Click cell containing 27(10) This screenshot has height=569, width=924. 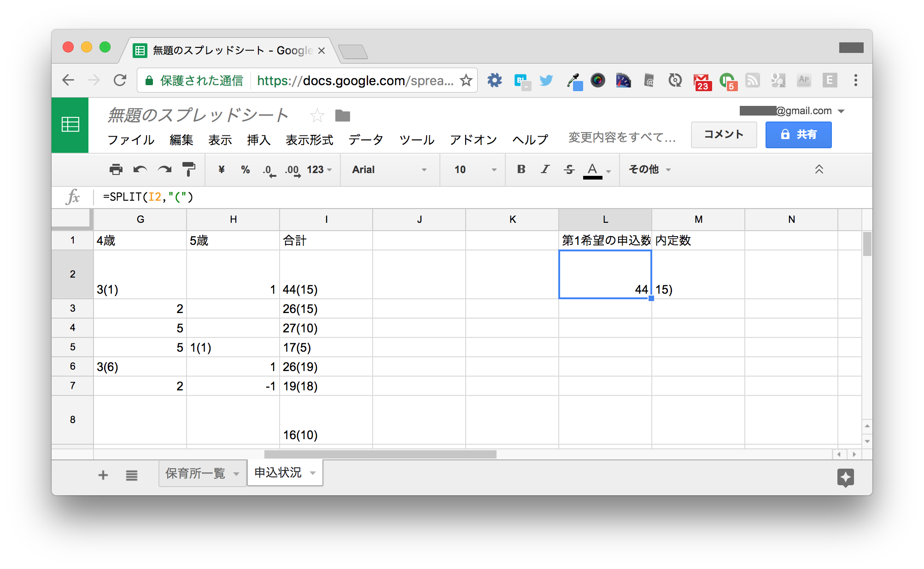pyautogui.click(x=326, y=328)
